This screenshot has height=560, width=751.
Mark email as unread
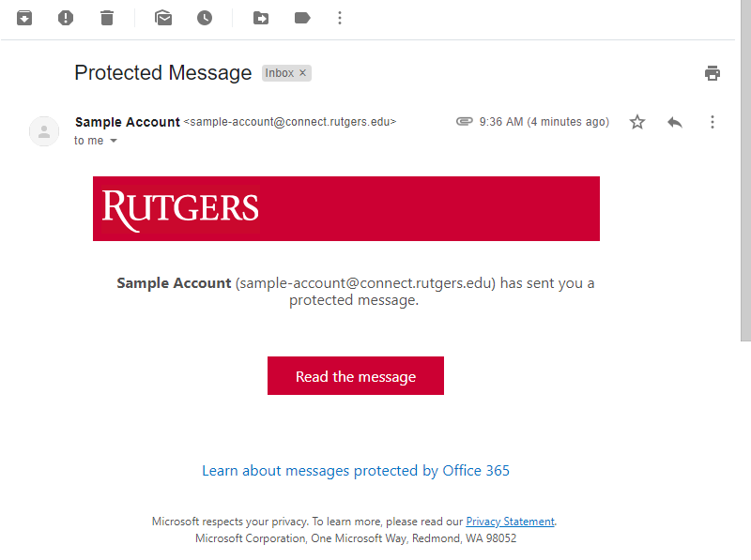pos(163,18)
